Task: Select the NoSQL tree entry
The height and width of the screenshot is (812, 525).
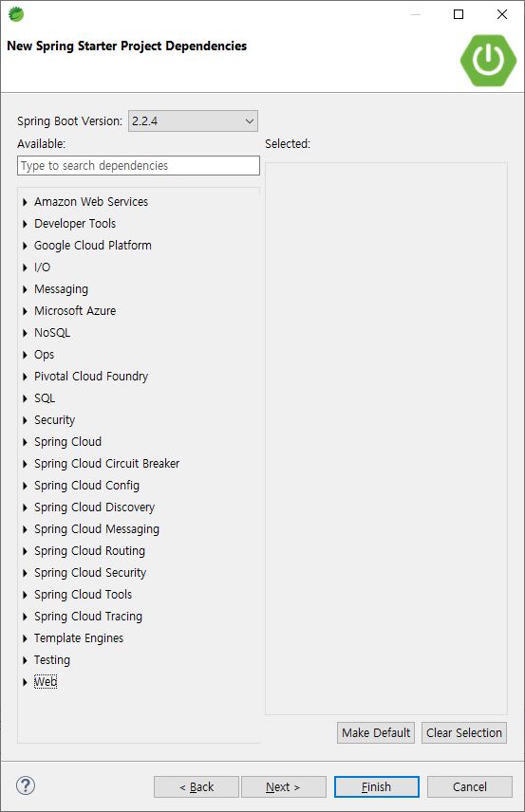Action: click(x=52, y=332)
